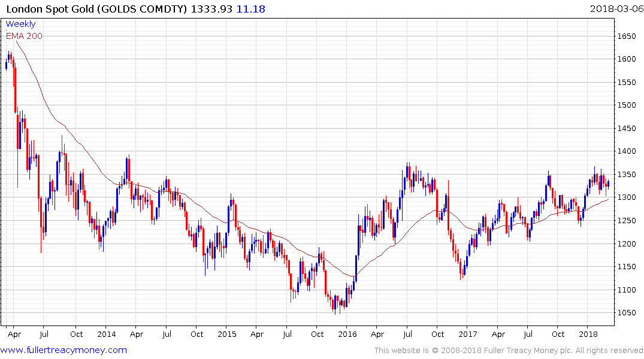Screen dimensions: 644x359
Task: Click the 1550 price axis label
Action: tap(627, 83)
